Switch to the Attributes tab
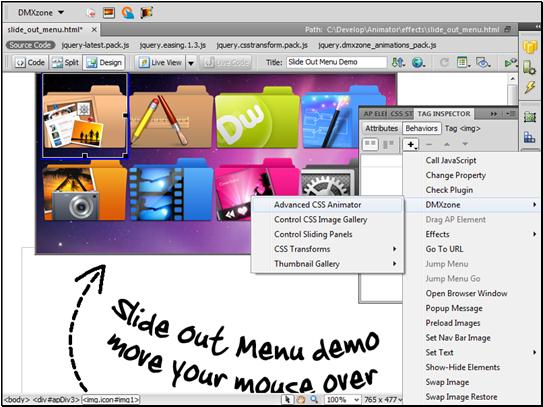 coord(381,128)
